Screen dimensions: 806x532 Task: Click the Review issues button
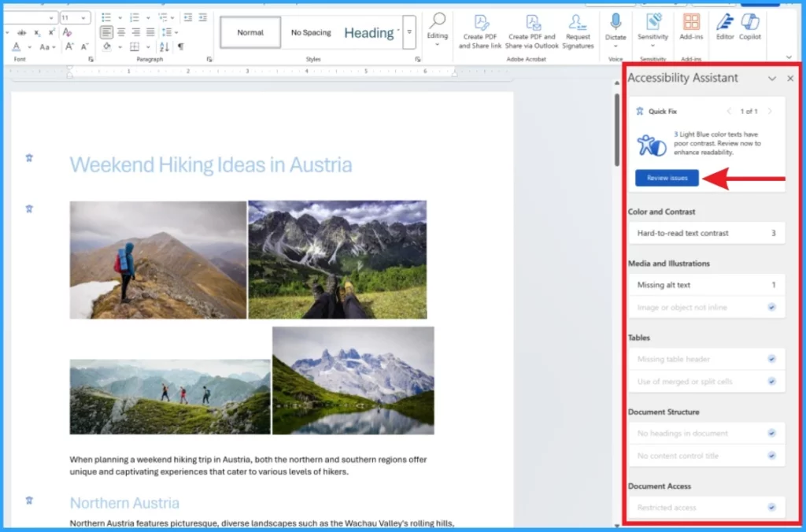(x=667, y=178)
